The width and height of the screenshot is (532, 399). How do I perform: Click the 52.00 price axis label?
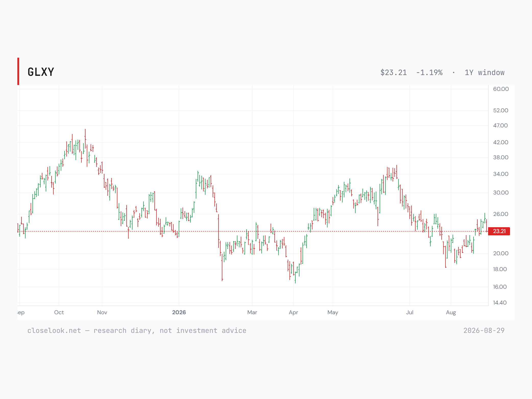point(501,111)
